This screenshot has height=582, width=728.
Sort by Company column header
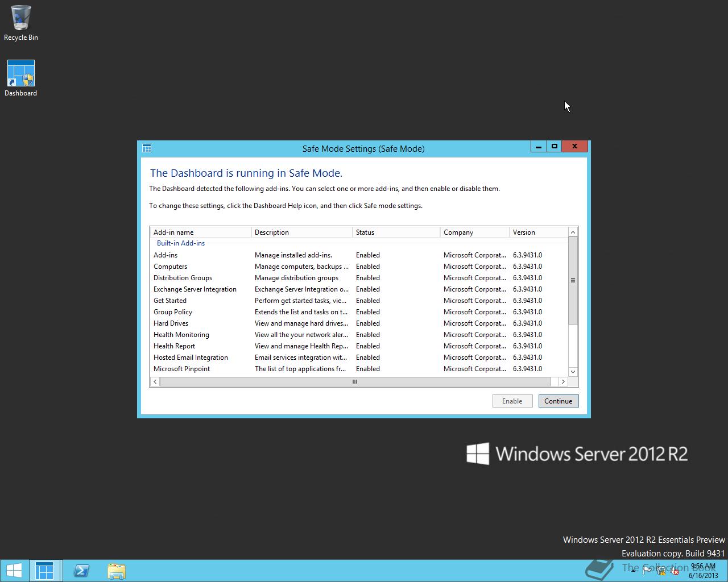coord(475,232)
